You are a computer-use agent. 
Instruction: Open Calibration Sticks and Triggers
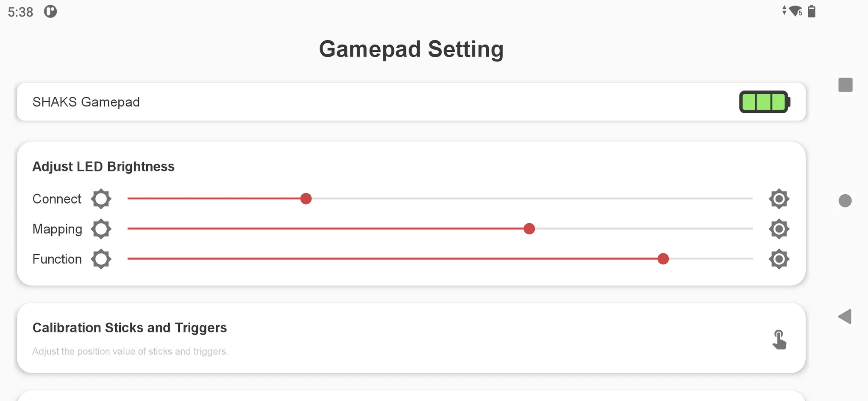(130, 328)
